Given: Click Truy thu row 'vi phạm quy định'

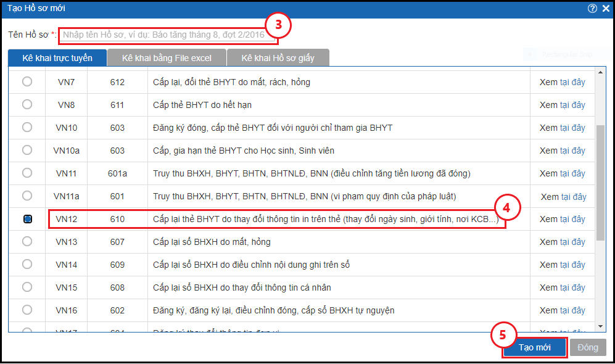Looking at the screenshot, I should pyautogui.click(x=304, y=196).
